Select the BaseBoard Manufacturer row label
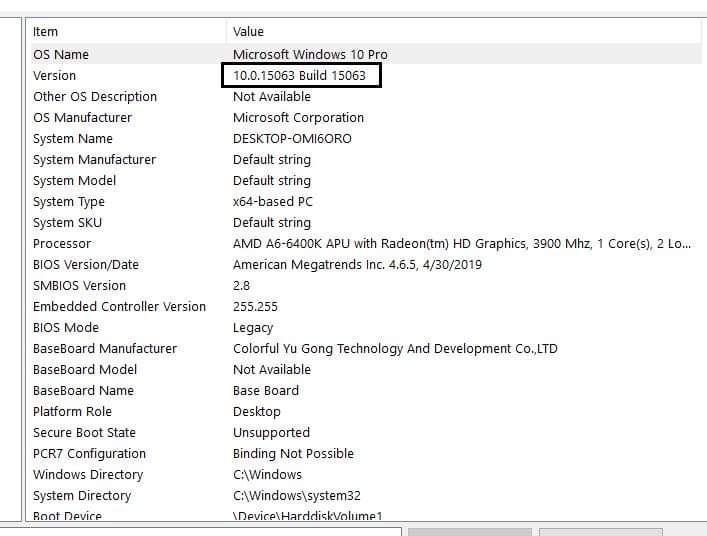Screen dimensions: 707x536 [x=105, y=349]
